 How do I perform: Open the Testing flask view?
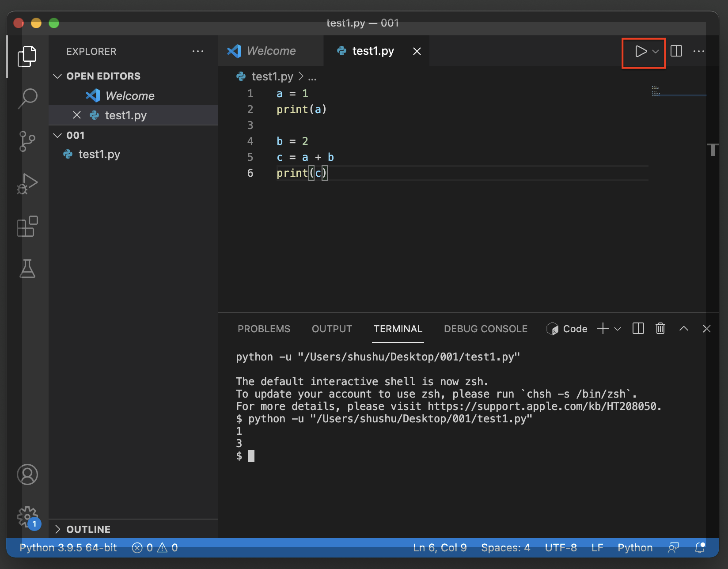pyautogui.click(x=27, y=269)
